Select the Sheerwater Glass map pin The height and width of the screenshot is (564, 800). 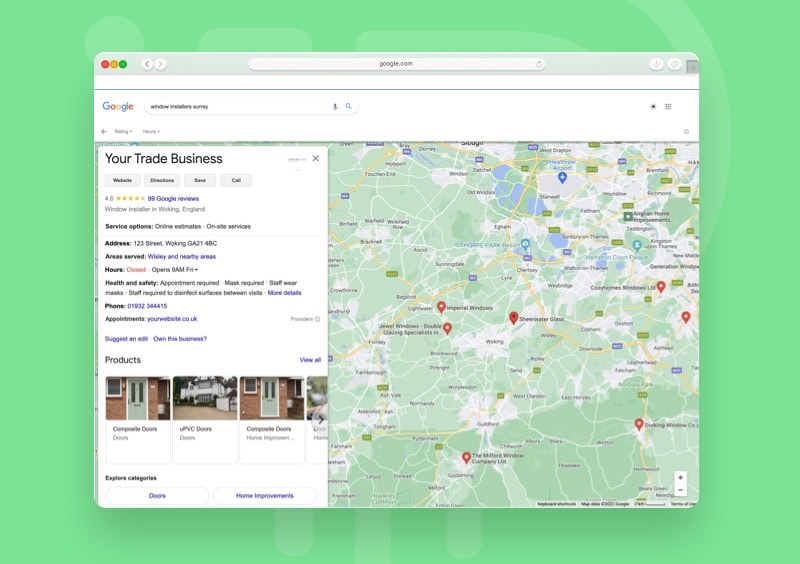point(514,317)
